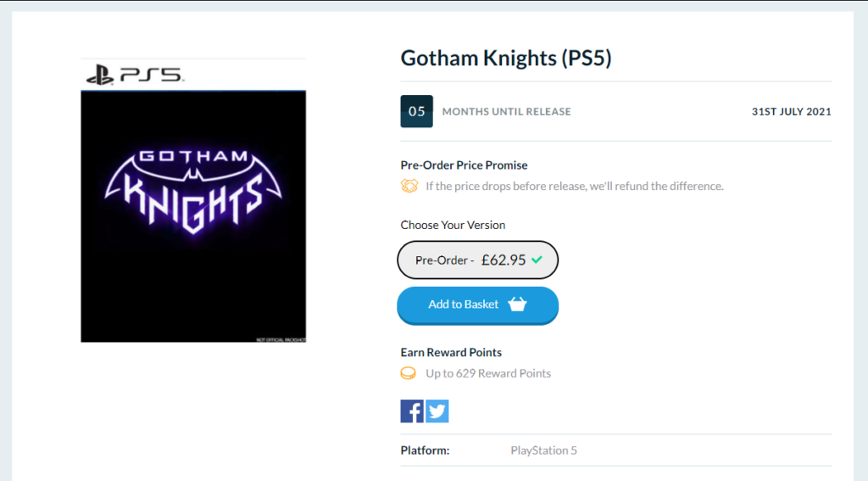
Task: Select the Pre-Order £62.95 version option
Action: click(x=477, y=260)
